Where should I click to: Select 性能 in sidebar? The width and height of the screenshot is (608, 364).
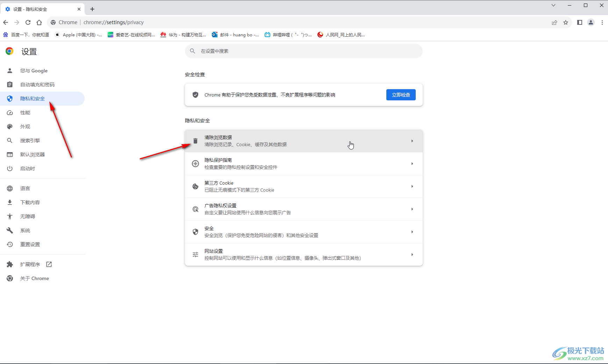tap(42, 113)
